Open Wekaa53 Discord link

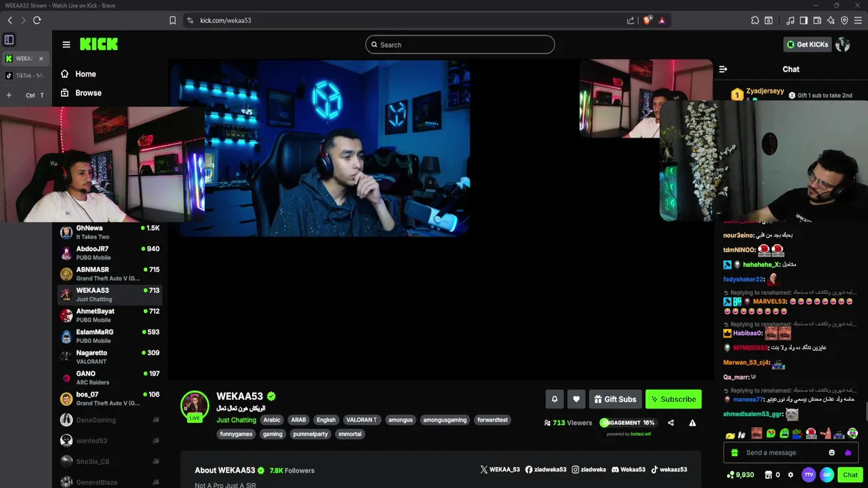[629, 470]
